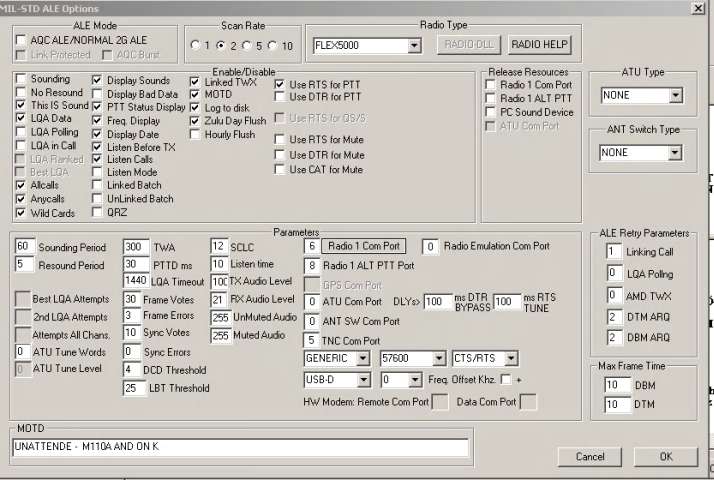Expand the ANT Switch Type dropdown
The image size is (714, 480).
[675, 153]
